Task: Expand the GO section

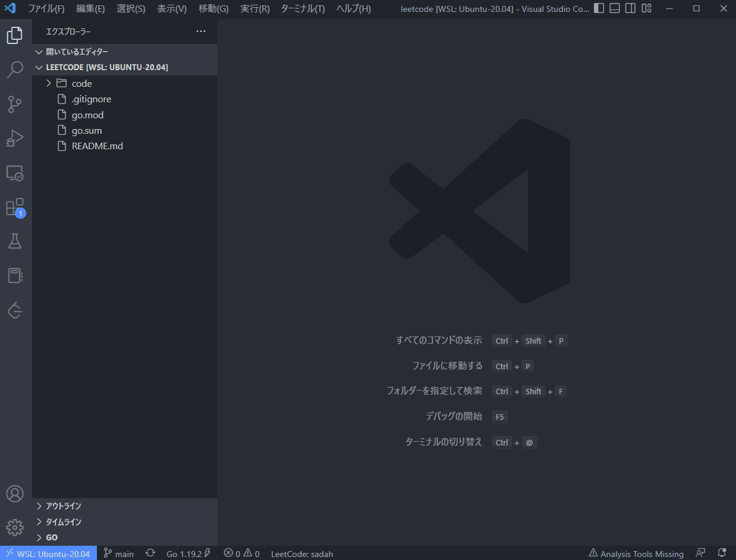Action: (125, 537)
